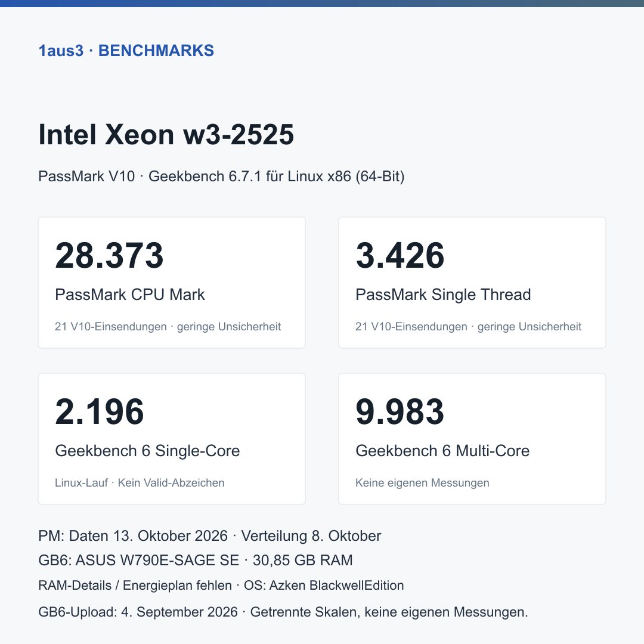The width and height of the screenshot is (644, 644).
Task: Click the GB6-Upload: 4. September 2026 line
Action: 283,612
